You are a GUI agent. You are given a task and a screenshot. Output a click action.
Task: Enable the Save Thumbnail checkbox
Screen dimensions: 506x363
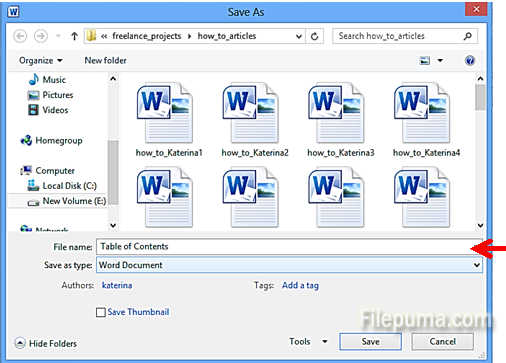(x=101, y=312)
